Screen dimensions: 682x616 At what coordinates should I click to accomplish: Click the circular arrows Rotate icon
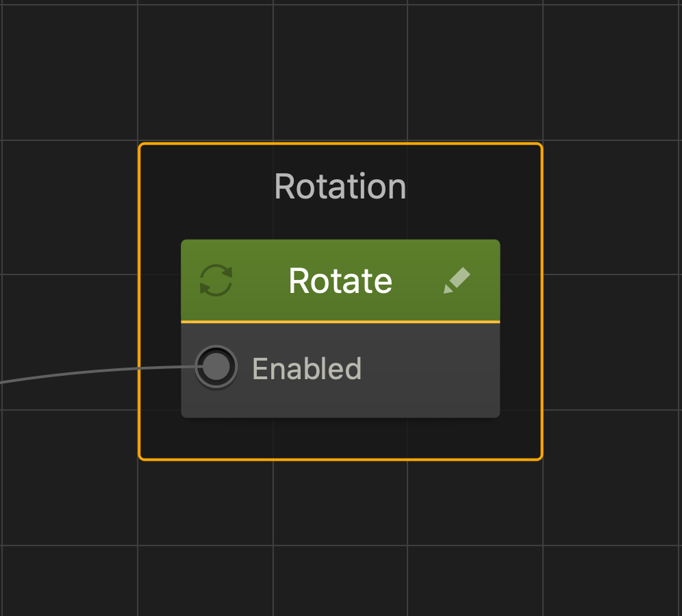(216, 281)
